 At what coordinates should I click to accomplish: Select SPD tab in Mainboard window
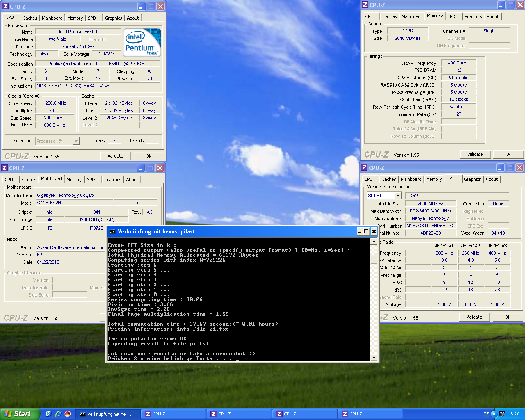click(x=91, y=180)
